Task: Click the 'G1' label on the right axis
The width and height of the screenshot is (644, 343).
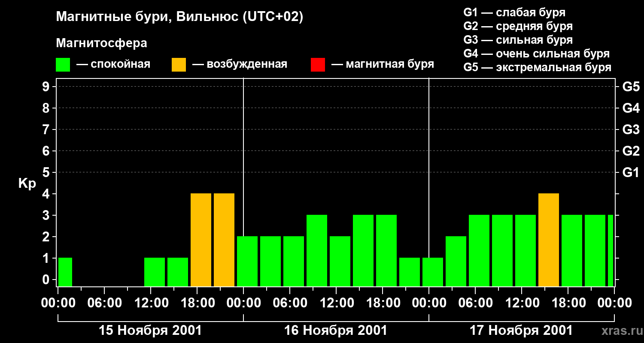Action: (631, 173)
